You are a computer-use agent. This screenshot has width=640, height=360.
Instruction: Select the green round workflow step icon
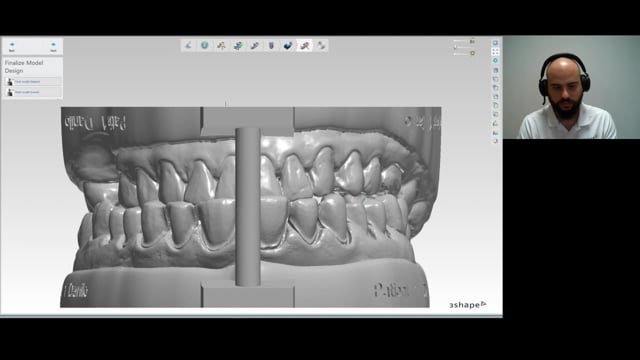coord(204,45)
